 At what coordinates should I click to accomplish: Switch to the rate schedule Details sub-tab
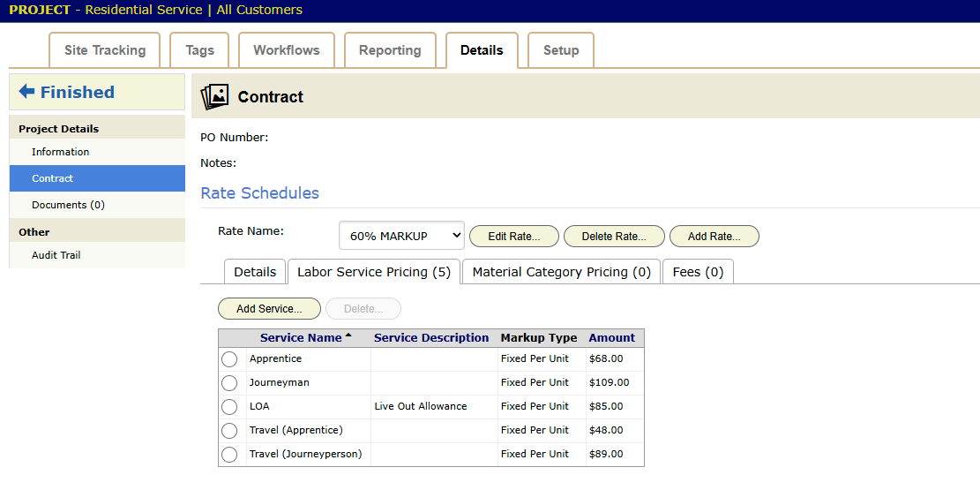point(255,272)
